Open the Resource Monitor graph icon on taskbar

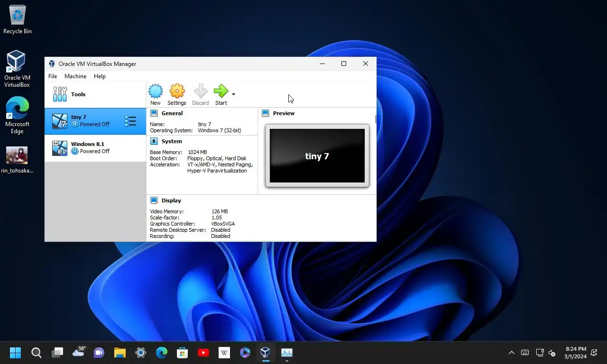pos(287,353)
